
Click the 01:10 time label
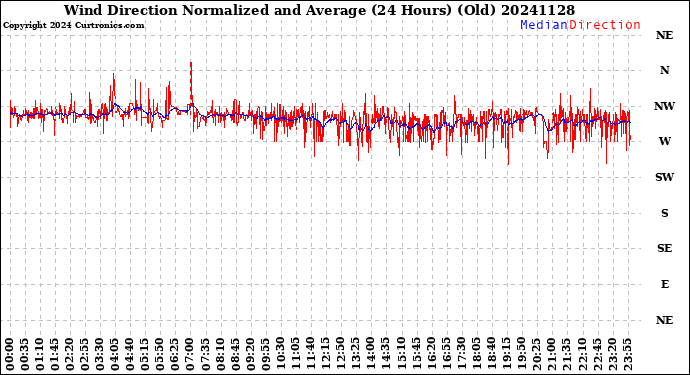(40, 355)
